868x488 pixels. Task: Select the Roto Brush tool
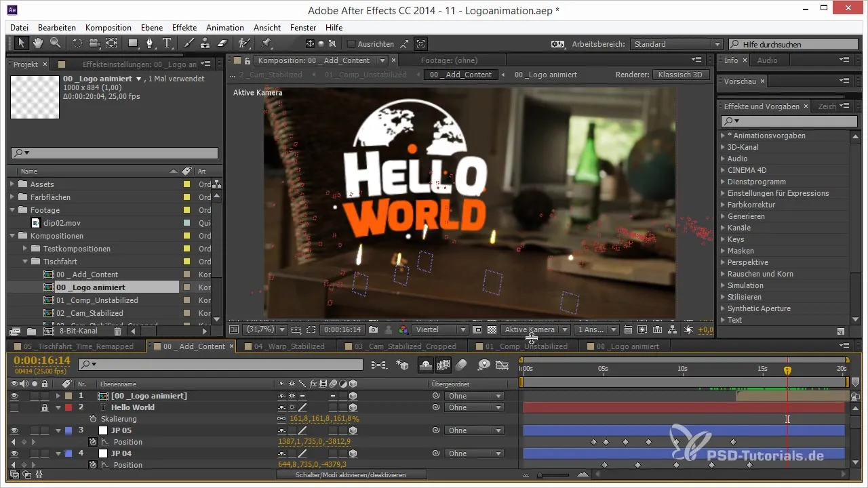244,43
